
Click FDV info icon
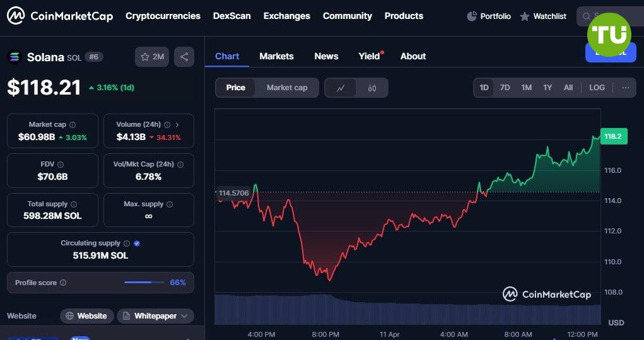coord(61,164)
